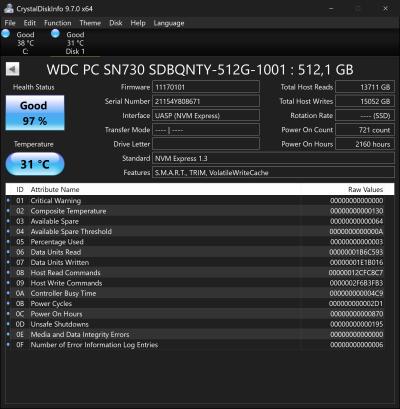Click the Raw Values column header
Image resolution: width=400 pixels, height=409 pixels.
366,189
